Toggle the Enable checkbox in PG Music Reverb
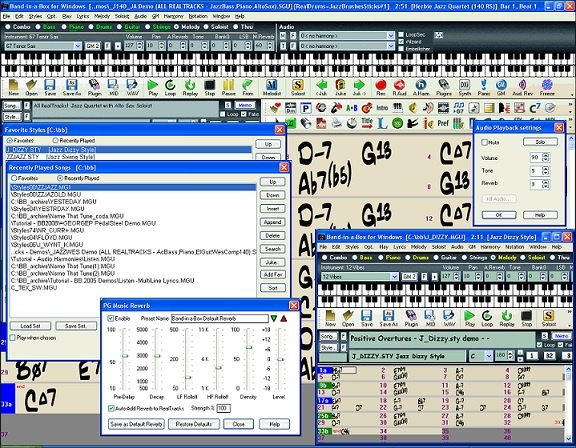Viewport: 576px width, 448px height. tap(110, 318)
